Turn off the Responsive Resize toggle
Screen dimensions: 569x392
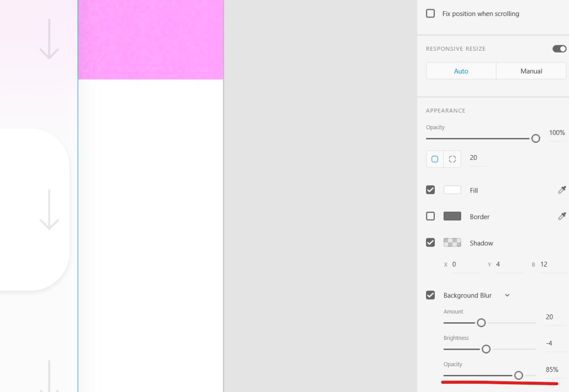pyautogui.click(x=559, y=49)
